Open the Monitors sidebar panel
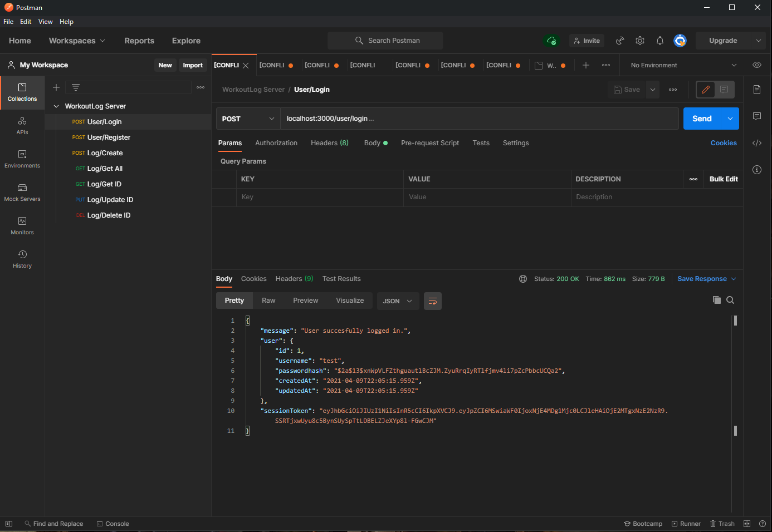 [x=22, y=226]
